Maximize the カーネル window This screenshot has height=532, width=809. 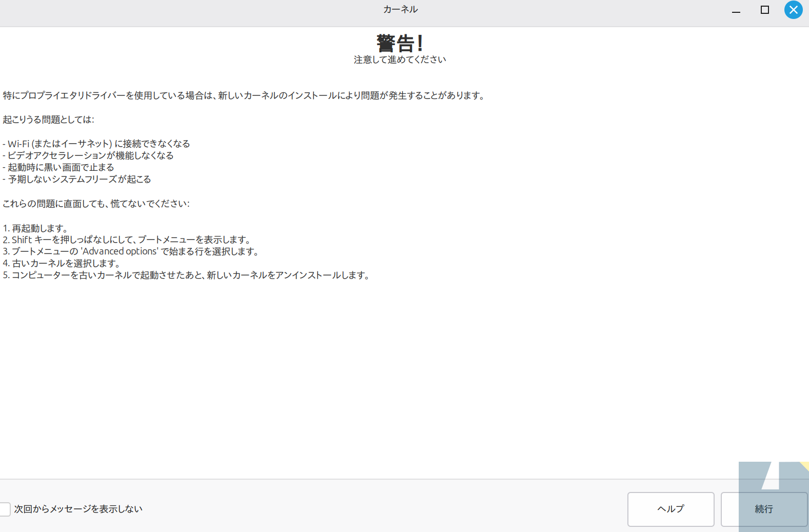[765, 10]
